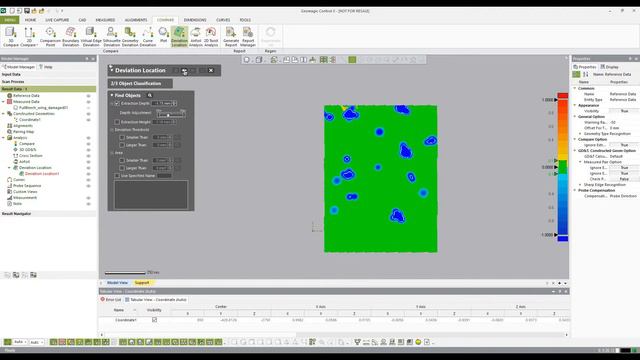Click the red top of the color scale
The height and width of the screenshot is (360, 640).
(x=562, y=96)
